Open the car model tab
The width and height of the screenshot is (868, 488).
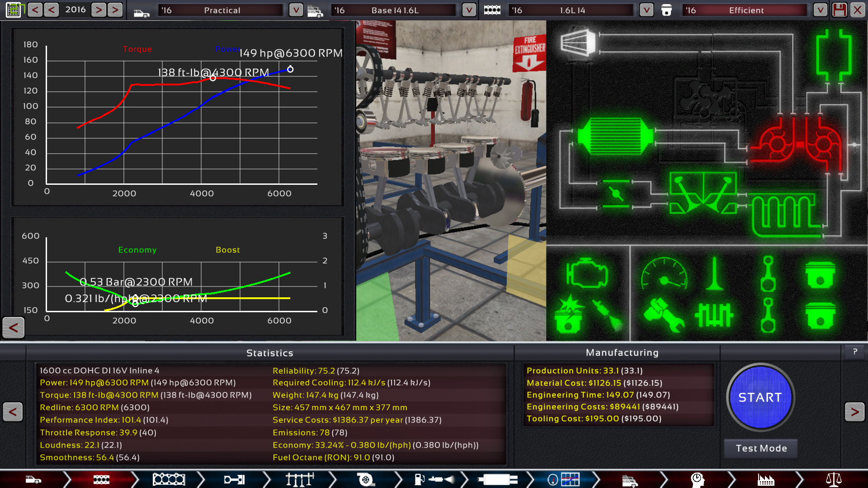[34, 479]
